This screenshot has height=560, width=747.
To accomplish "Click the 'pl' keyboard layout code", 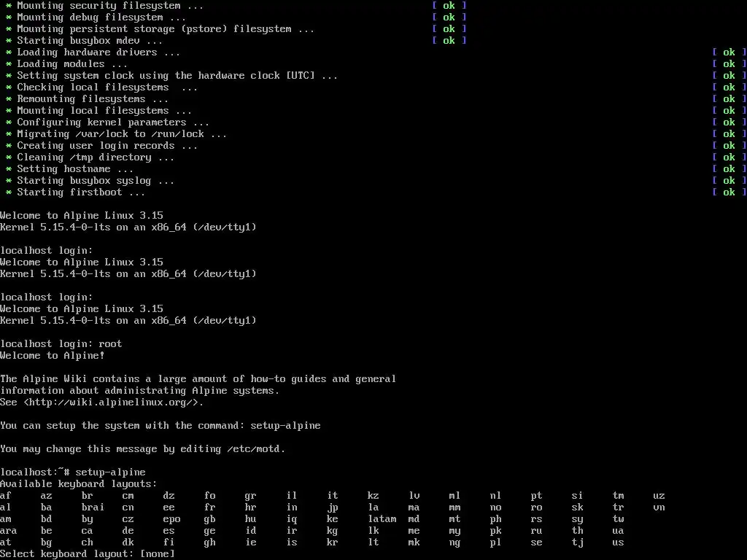I will (x=495, y=542).
